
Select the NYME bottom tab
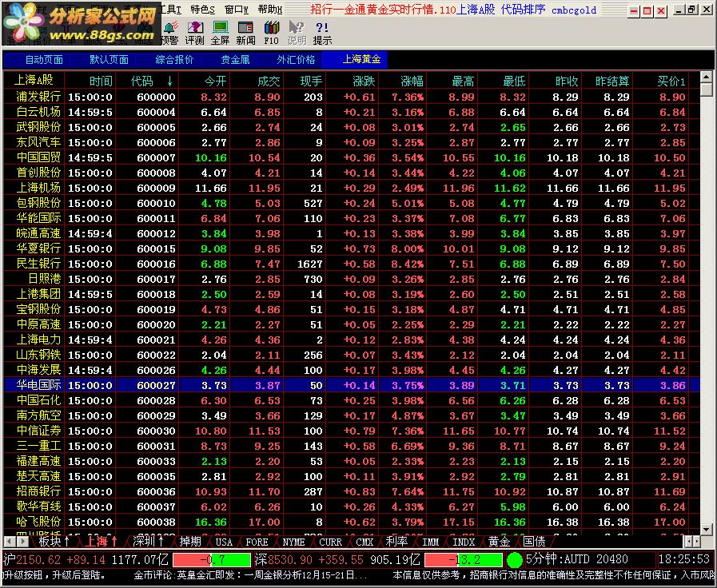(x=293, y=542)
